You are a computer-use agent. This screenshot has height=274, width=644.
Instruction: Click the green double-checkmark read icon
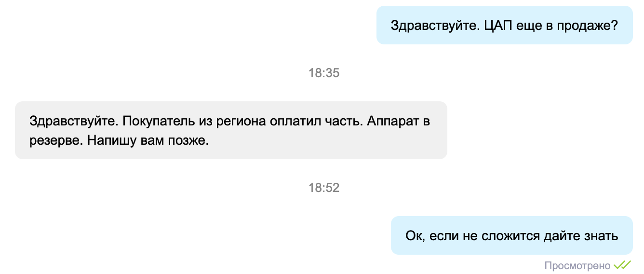click(x=622, y=265)
